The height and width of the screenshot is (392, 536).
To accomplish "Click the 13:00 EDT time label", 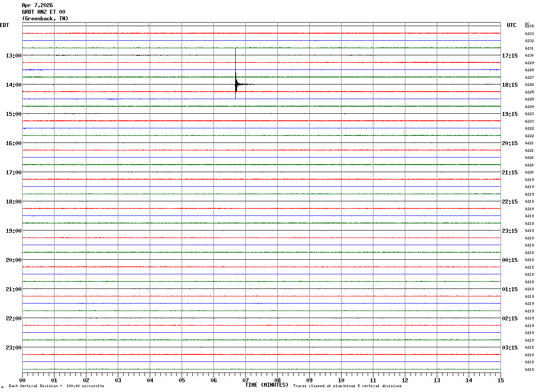I will pos(13,56).
